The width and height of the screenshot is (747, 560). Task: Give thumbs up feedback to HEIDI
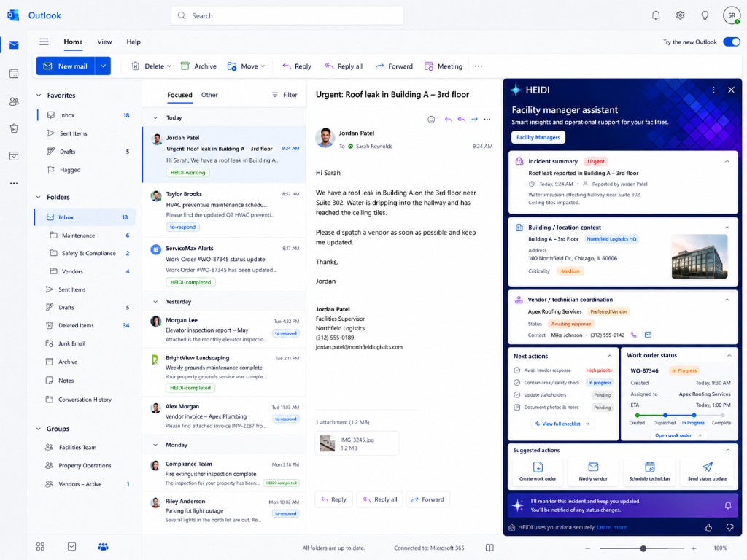tap(708, 527)
